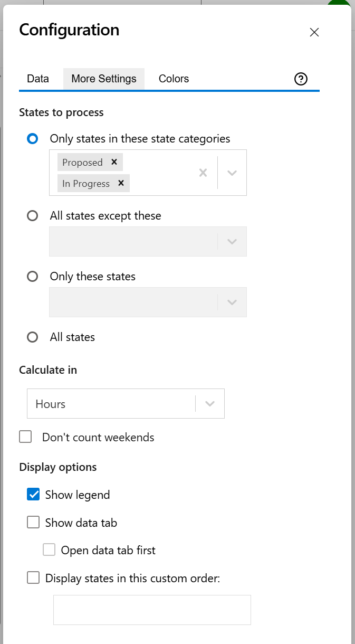Screen dimensions: 355x644
Task: Open the state categories dropdown
Action: (232, 172)
